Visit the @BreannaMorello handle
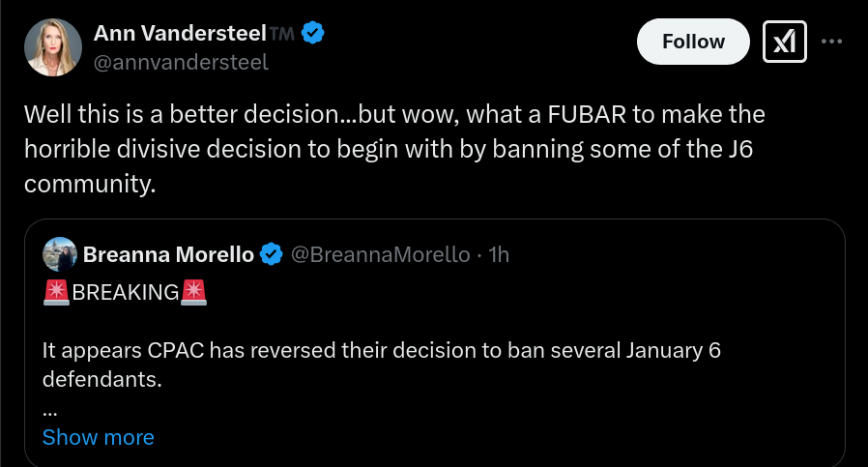Image resolution: width=868 pixels, height=467 pixels. [x=380, y=254]
